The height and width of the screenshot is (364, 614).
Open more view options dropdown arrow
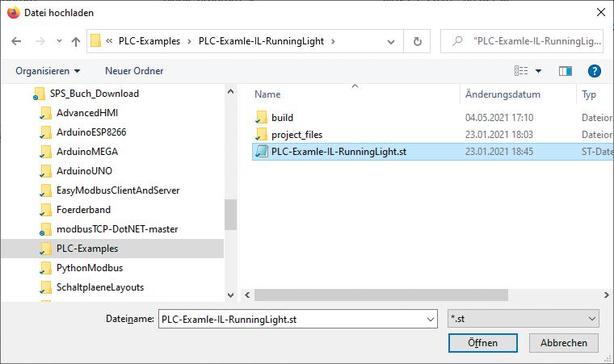pos(538,71)
